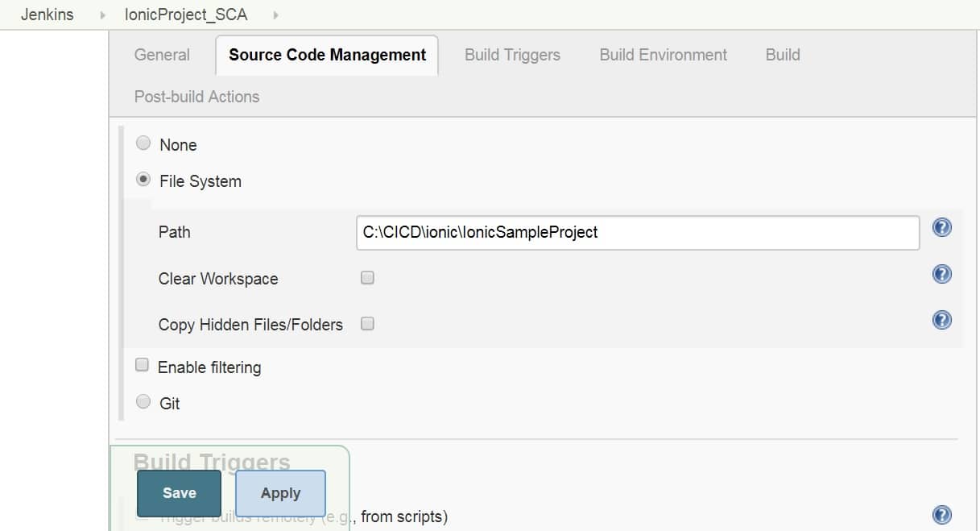Select File System source option
This screenshot has height=531, width=980.
point(143,180)
